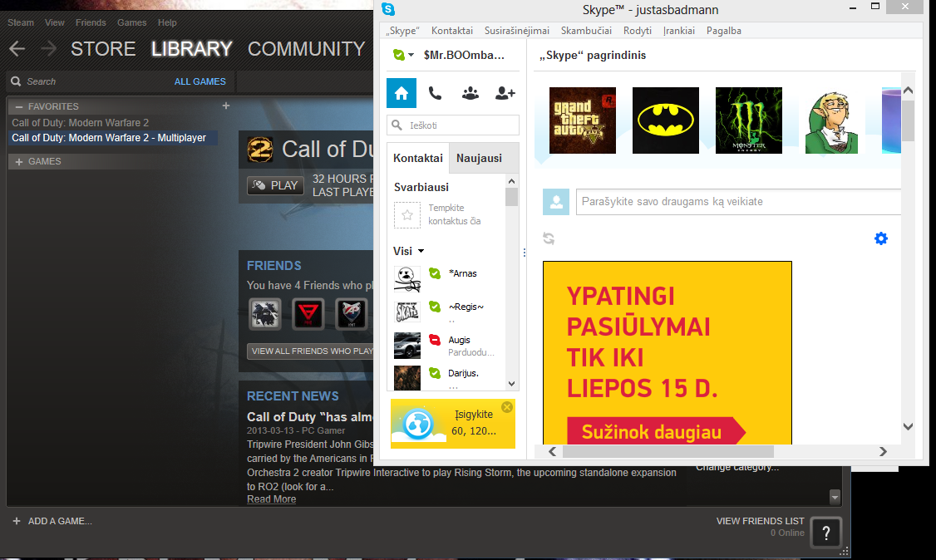Image resolution: width=936 pixels, height=560 pixels.
Task: Open the Steam menu in Steam
Action: click(21, 22)
